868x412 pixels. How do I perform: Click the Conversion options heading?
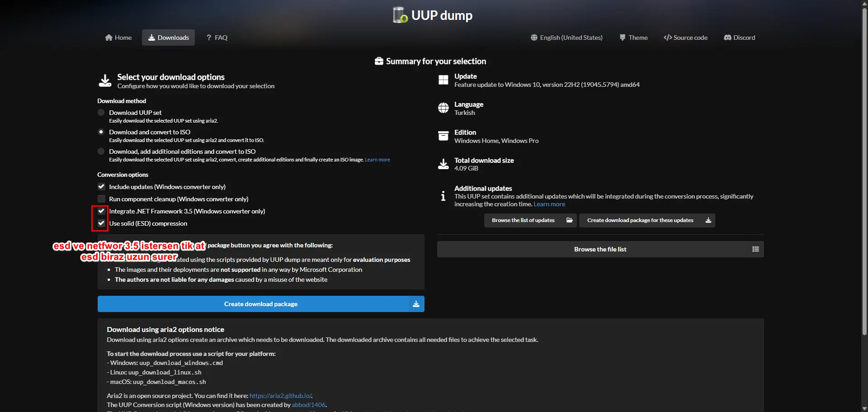pos(123,175)
